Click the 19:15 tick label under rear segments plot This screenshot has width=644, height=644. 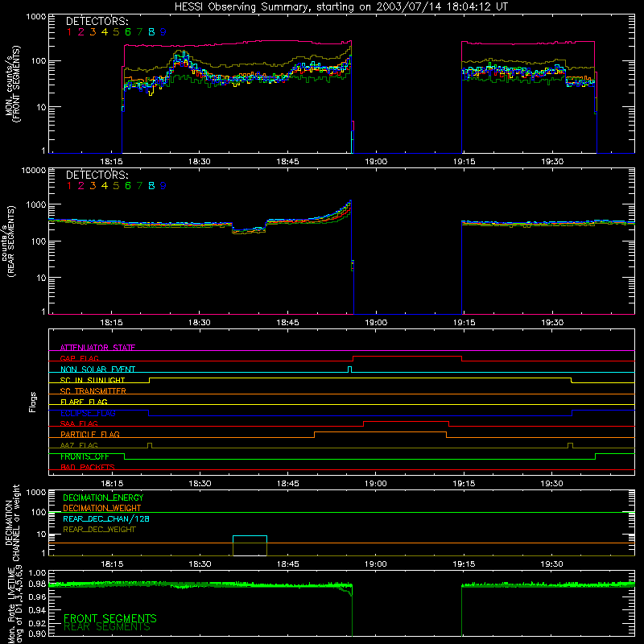pos(464,323)
